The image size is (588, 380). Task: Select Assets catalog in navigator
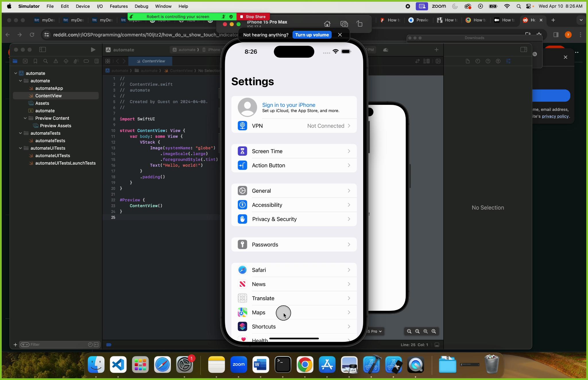coord(42,103)
